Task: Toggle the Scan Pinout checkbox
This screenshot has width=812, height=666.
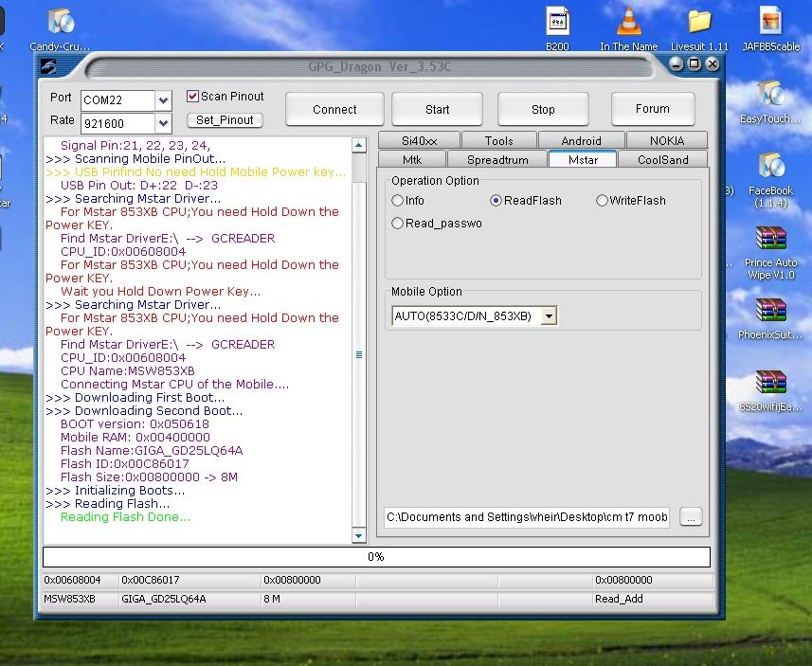Action: (x=193, y=97)
